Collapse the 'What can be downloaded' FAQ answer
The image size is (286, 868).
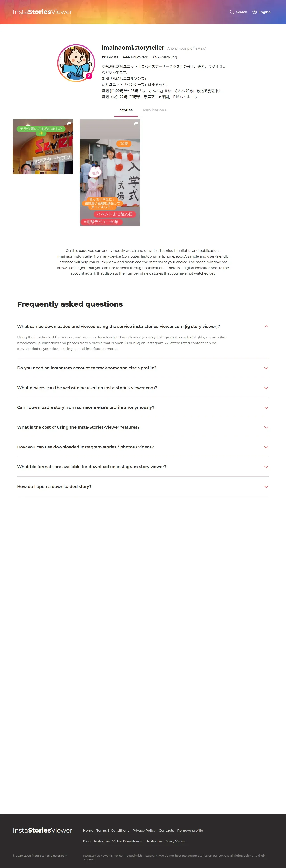click(x=266, y=327)
